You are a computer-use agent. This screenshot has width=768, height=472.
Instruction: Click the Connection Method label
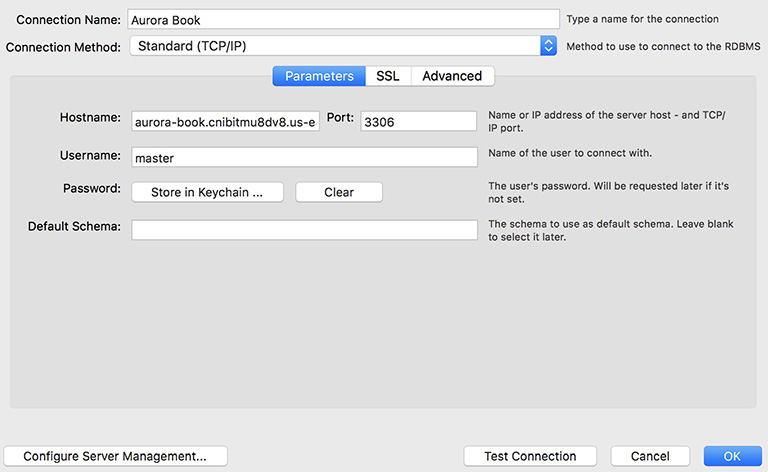click(64, 46)
